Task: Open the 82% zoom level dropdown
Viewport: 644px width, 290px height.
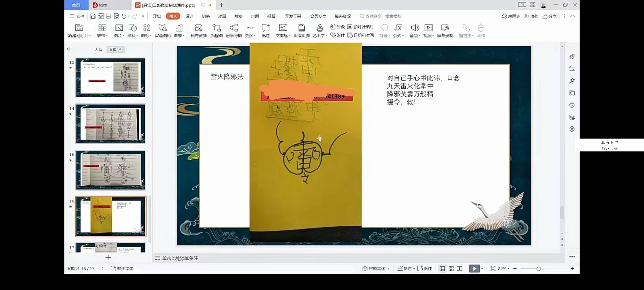Action: pos(504,269)
